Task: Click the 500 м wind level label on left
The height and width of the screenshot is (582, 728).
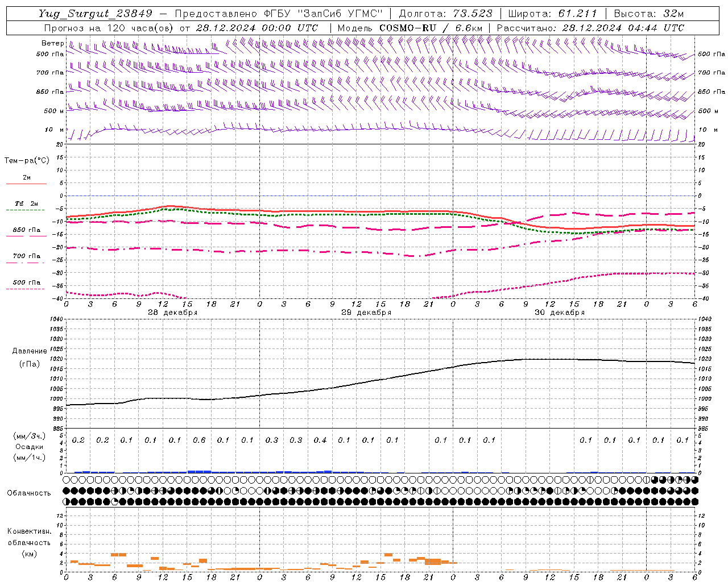Action: point(54,111)
